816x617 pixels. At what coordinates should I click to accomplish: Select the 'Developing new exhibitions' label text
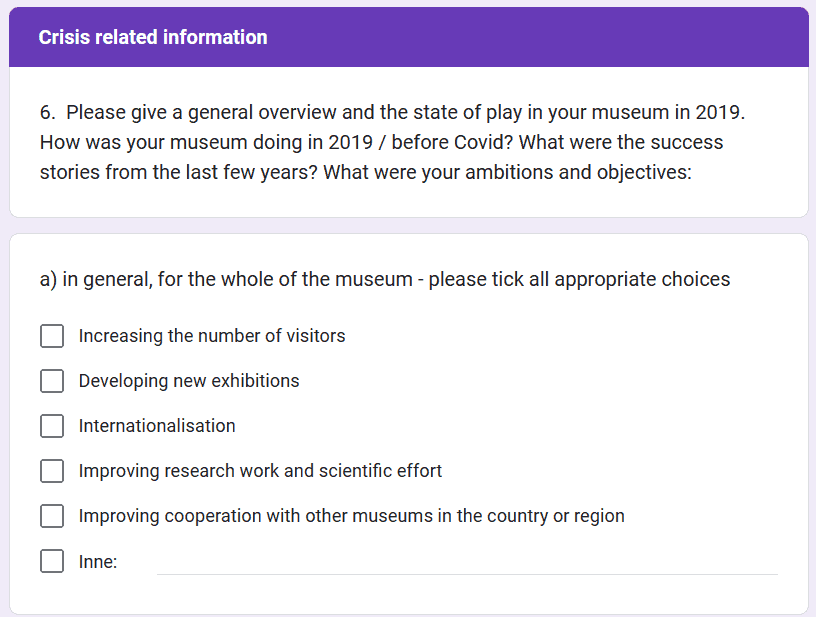pyautogui.click(x=189, y=381)
